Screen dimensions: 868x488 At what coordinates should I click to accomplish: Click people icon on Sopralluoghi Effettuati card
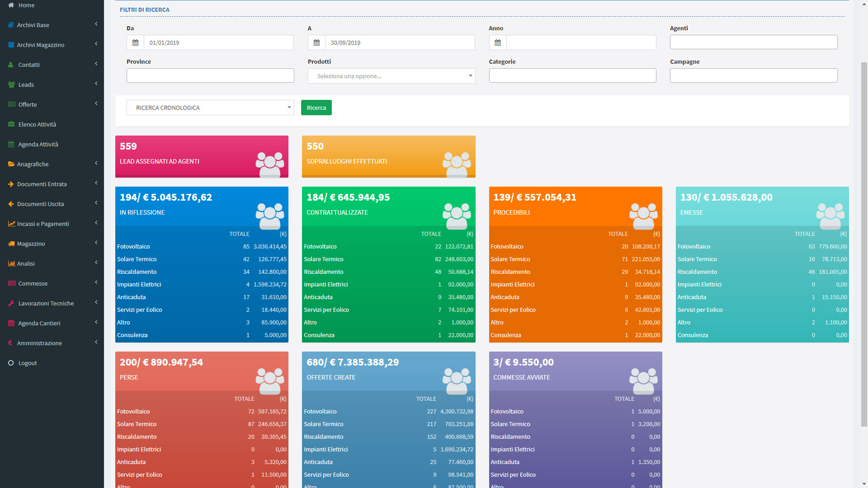pos(457,164)
